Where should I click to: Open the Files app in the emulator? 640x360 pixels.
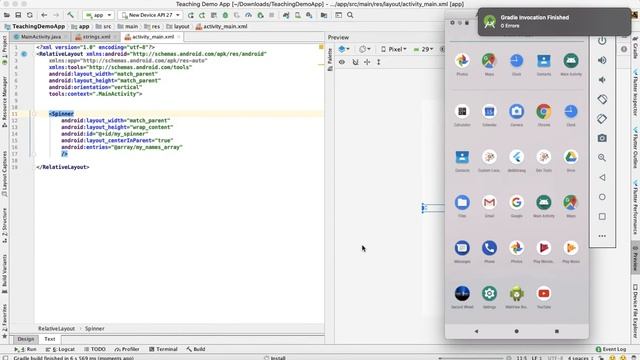[462, 202]
